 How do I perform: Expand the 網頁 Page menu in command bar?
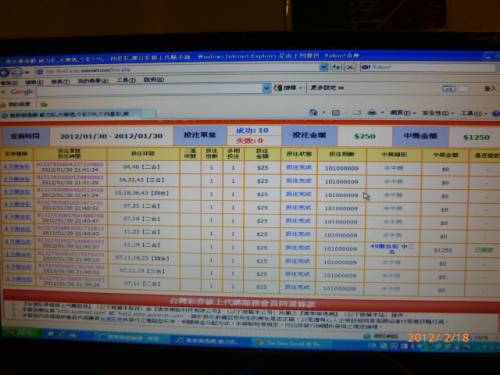click(403, 113)
